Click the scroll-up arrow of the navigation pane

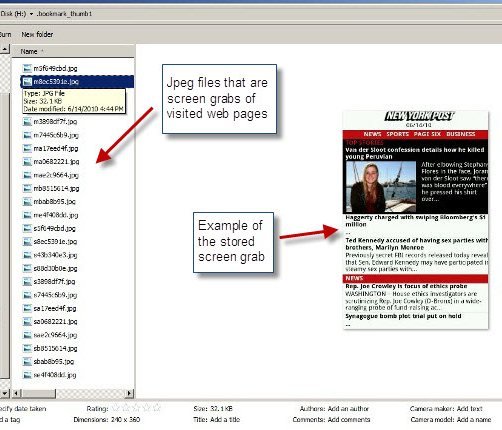pos(5,50)
